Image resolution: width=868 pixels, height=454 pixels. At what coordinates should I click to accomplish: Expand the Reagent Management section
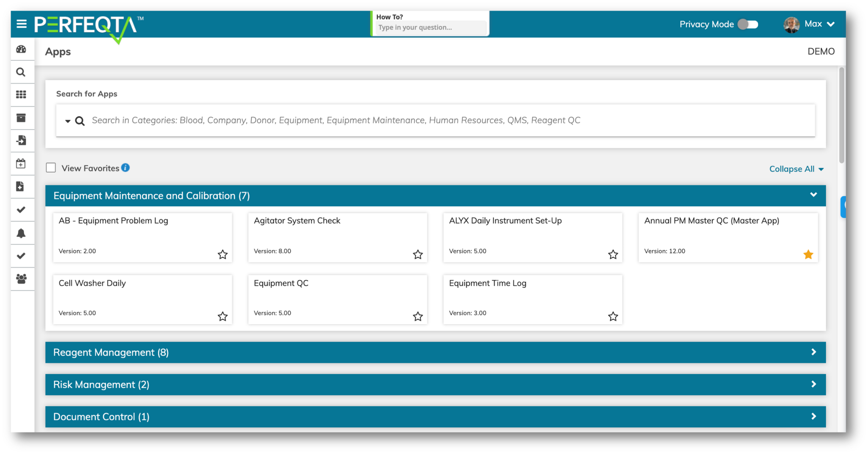point(435,352)
